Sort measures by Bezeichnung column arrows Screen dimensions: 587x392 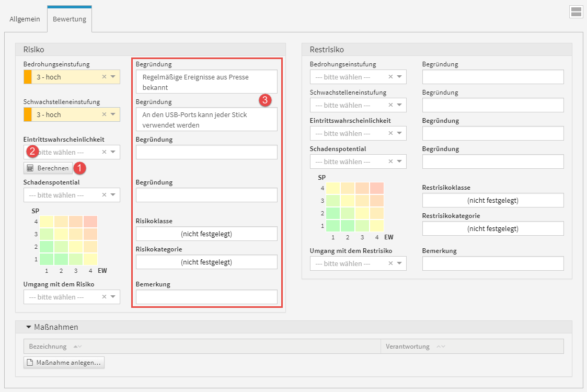point(77,347)
